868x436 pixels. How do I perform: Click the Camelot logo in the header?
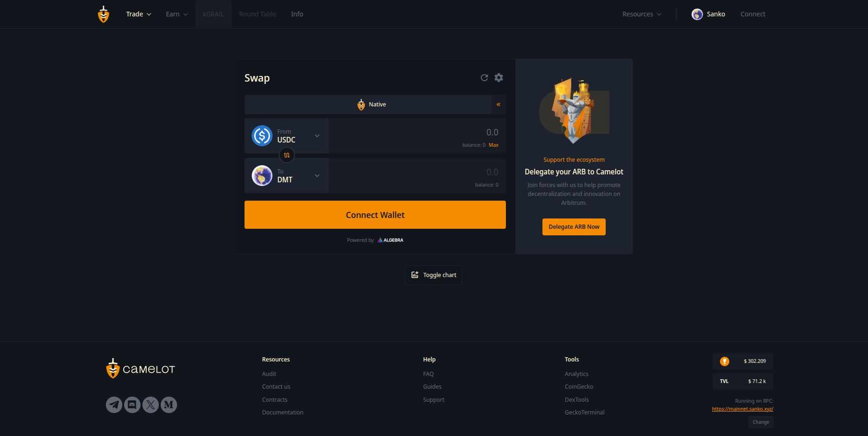coord(104,14)
